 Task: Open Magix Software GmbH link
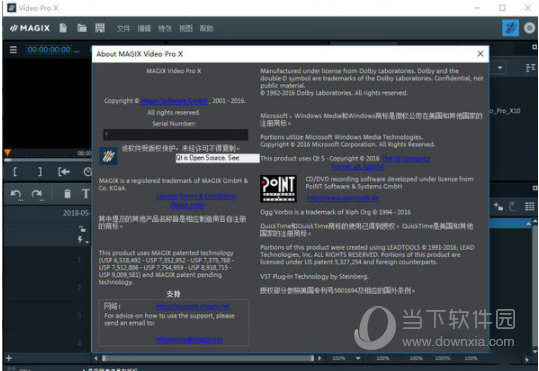click(174, 101)
